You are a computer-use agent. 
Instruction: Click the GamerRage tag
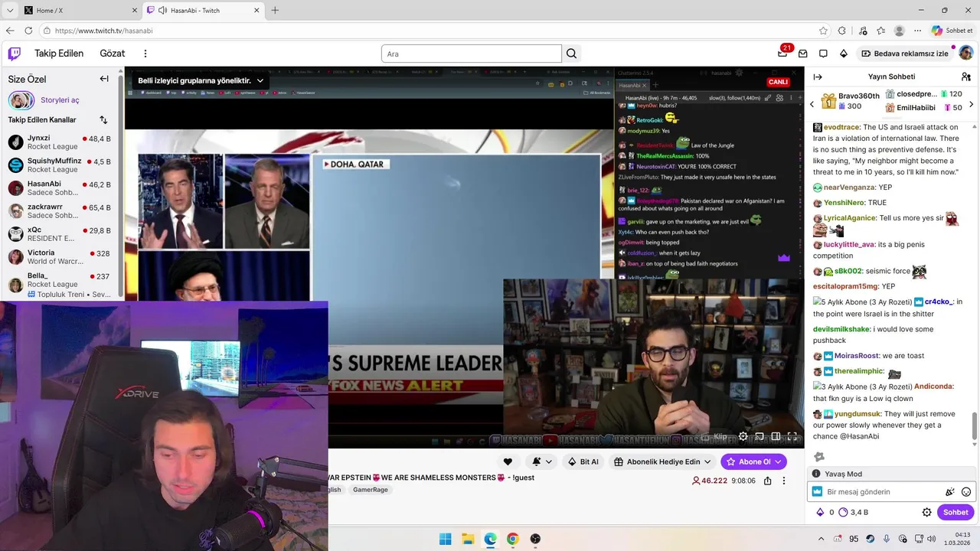click(x=370, y=490)
